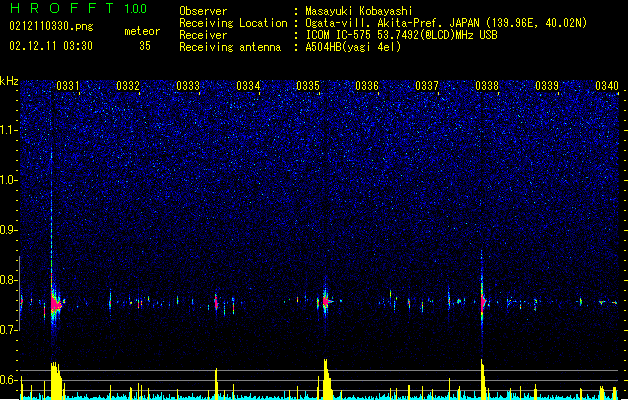Click the 0.8 kHz axis label
The width and height of the screenshot is (629, 400).
click(x=9, y=280)
